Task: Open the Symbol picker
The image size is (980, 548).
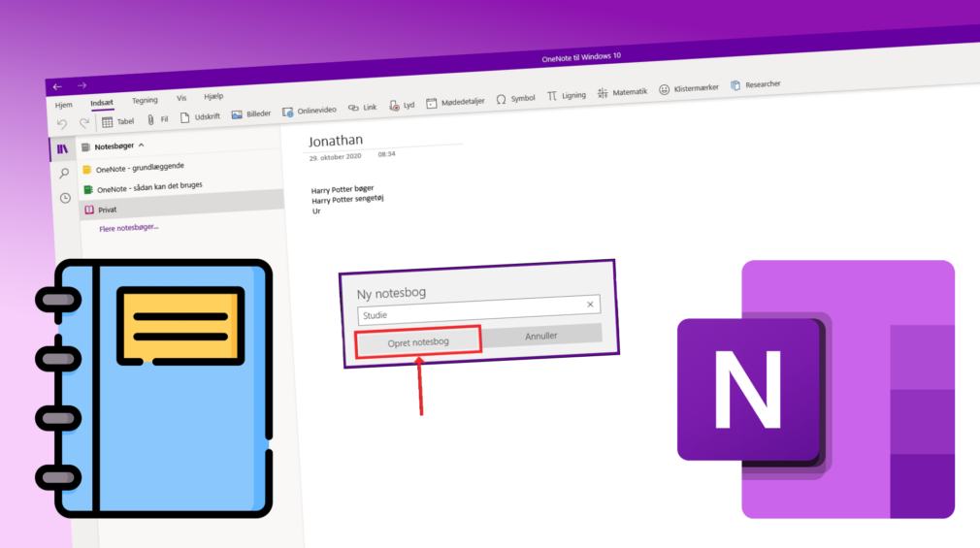Action: 515,99
